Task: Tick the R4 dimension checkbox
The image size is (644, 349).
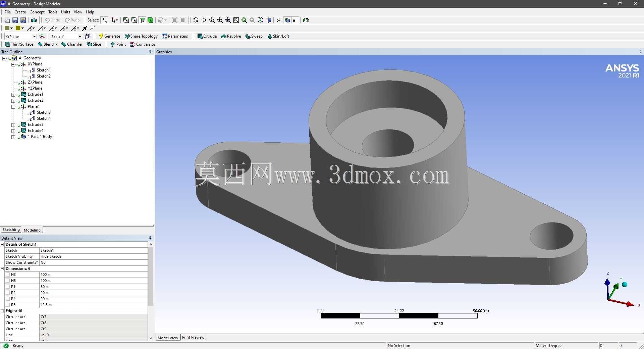Action: (8, 299)
